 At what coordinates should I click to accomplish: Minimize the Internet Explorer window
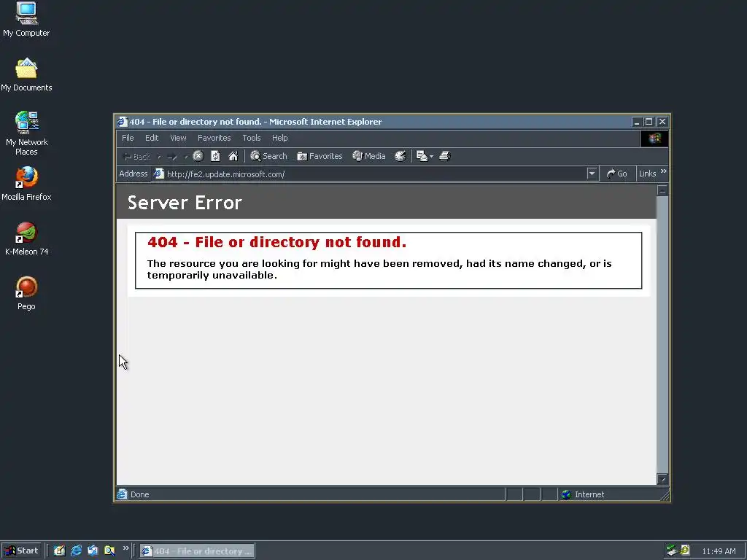point(636,122)
